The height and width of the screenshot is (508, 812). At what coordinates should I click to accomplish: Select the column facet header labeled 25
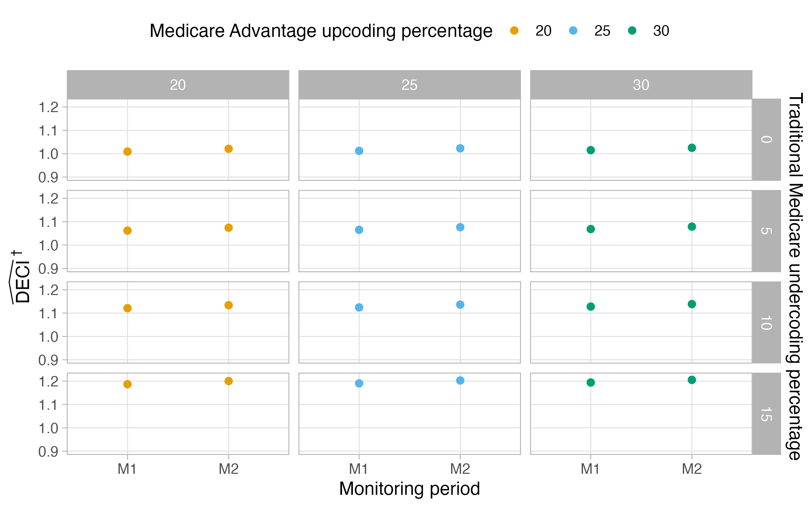(x=409, y=85)
